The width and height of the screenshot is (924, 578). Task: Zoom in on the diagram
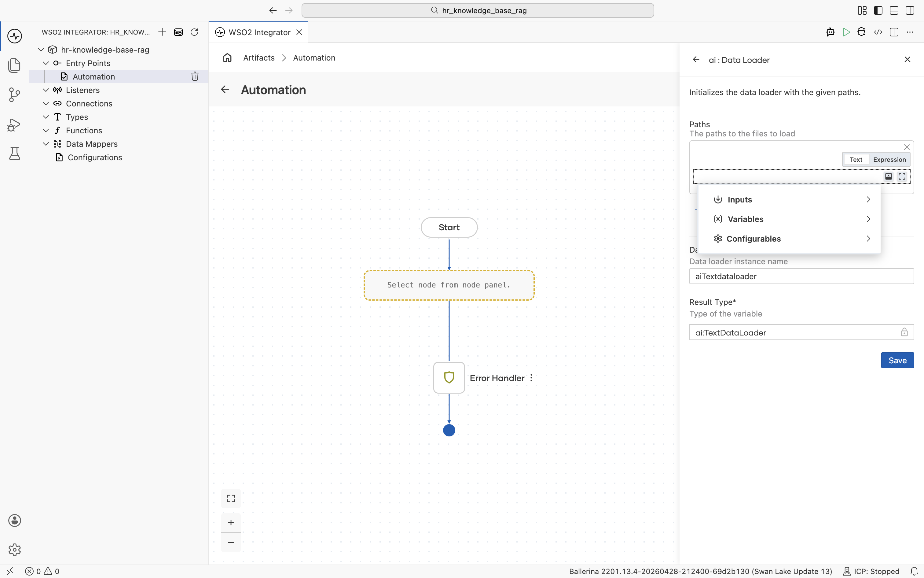(x=231, y=523)
